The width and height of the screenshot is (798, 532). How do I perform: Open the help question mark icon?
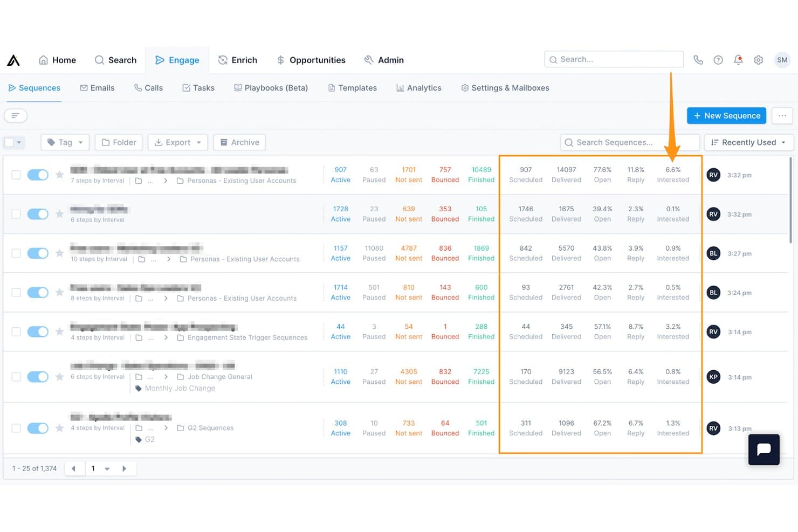coord(718,60)
